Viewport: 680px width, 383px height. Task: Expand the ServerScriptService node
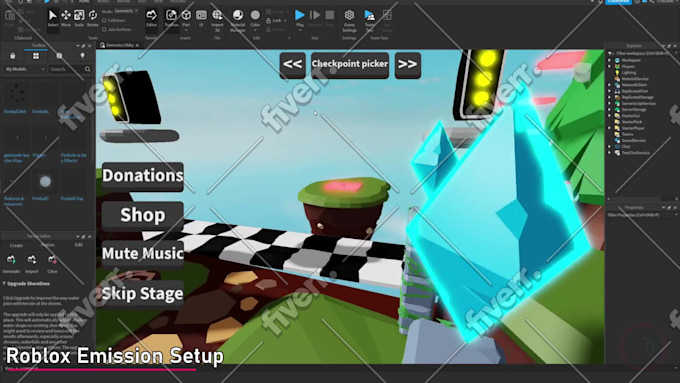610,104
